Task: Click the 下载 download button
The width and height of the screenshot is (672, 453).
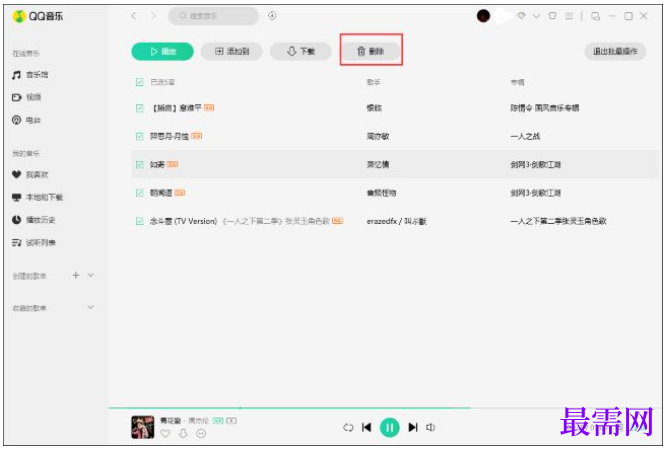Action: 300,51
